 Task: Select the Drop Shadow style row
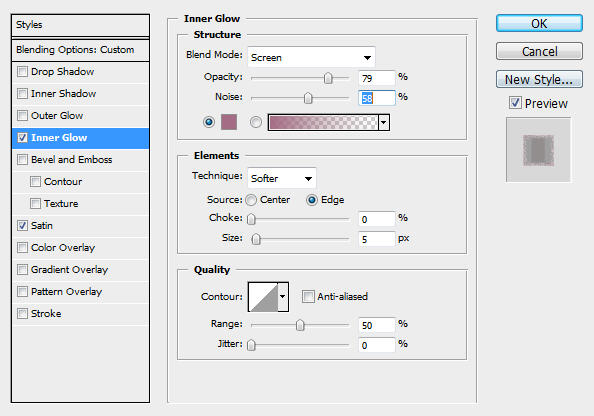pyautogui.click(x=80, y=72)
